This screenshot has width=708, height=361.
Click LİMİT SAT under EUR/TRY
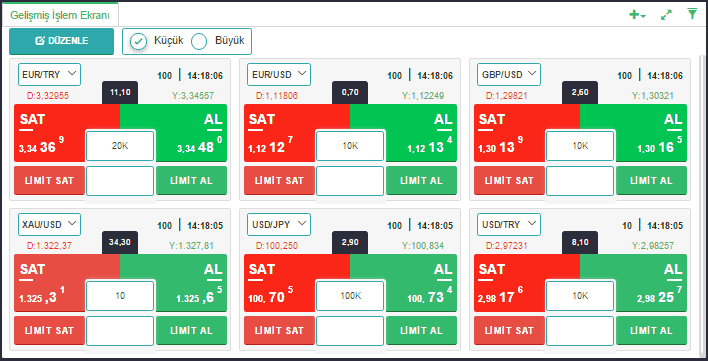[49, 180]
